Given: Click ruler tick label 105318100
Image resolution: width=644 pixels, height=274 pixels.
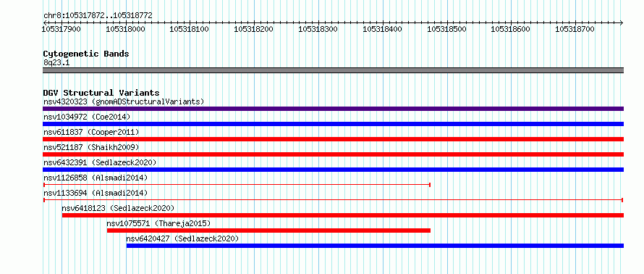Looking at the screenshot, I should pos(190,29).
